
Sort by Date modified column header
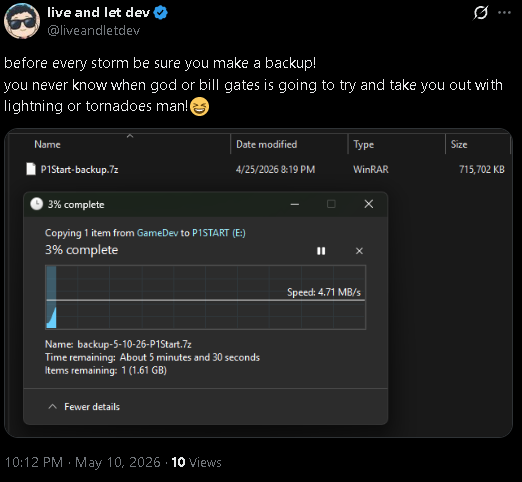click(x=266, y=145)
